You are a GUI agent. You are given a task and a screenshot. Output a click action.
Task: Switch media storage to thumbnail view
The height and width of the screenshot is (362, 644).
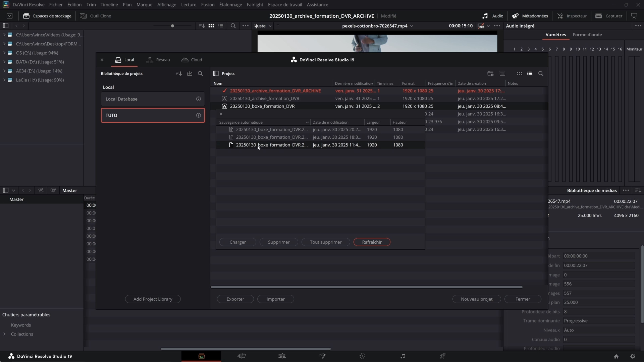[211, 26]
